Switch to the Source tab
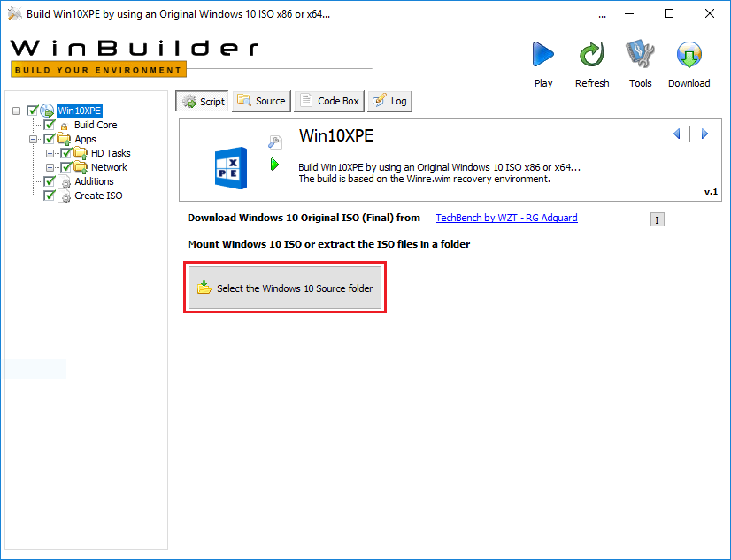Viewport: 731px width, 560px height. 262,101
